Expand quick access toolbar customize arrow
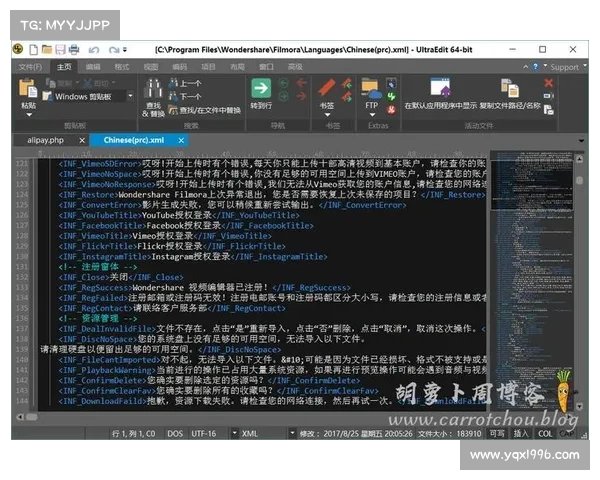This screenshot has width=600, height=480. (x=125, y=50)
